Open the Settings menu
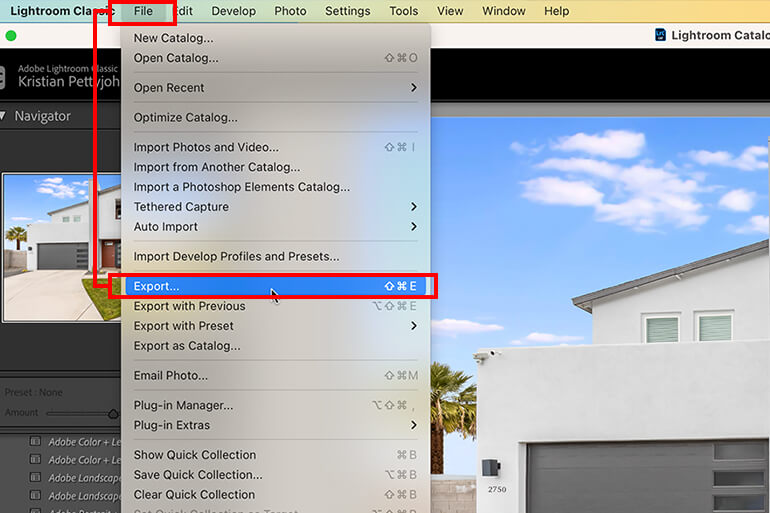This screenshot has height=513, width=770. (x=348, y=11)
